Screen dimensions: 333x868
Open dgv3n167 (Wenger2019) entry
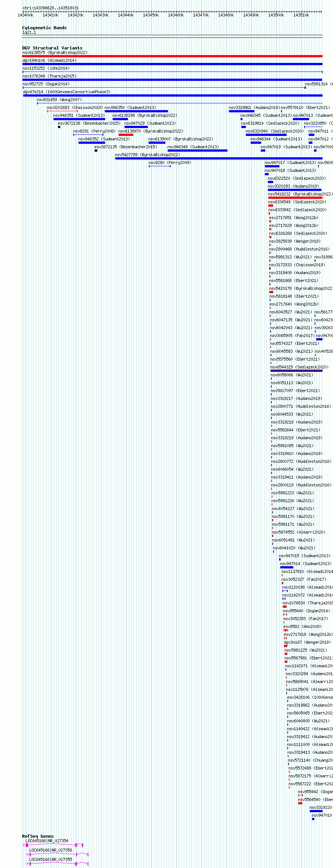click(307, 642)
